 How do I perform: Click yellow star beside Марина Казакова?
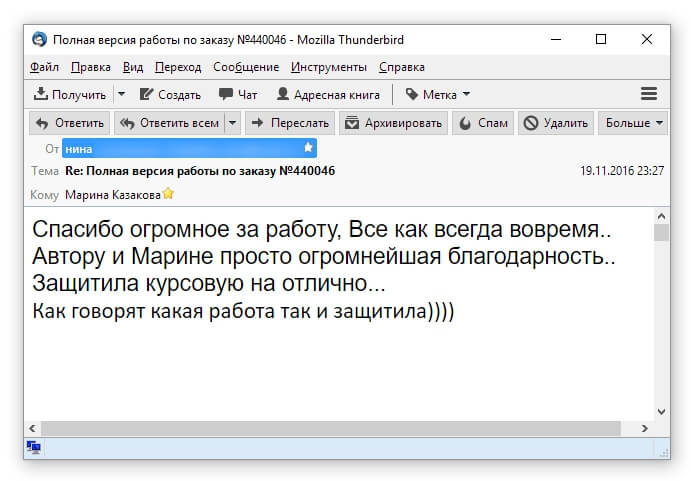[168, 194]
